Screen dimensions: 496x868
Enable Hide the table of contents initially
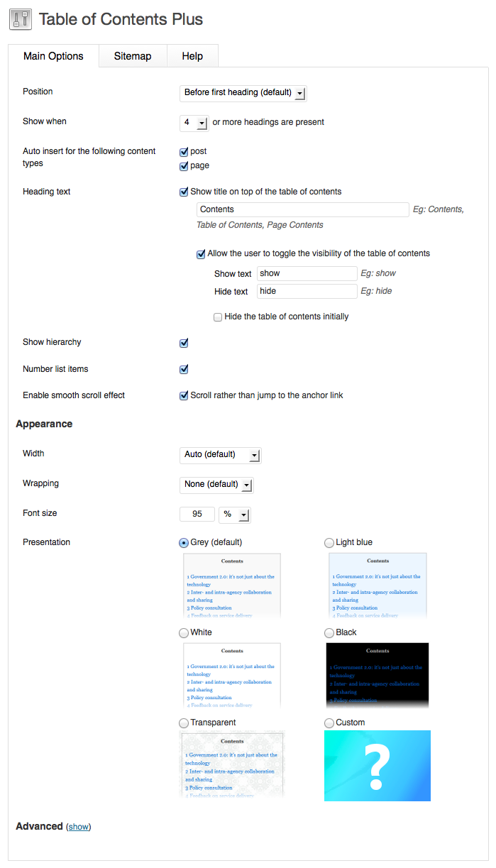[x=218, y=317]
